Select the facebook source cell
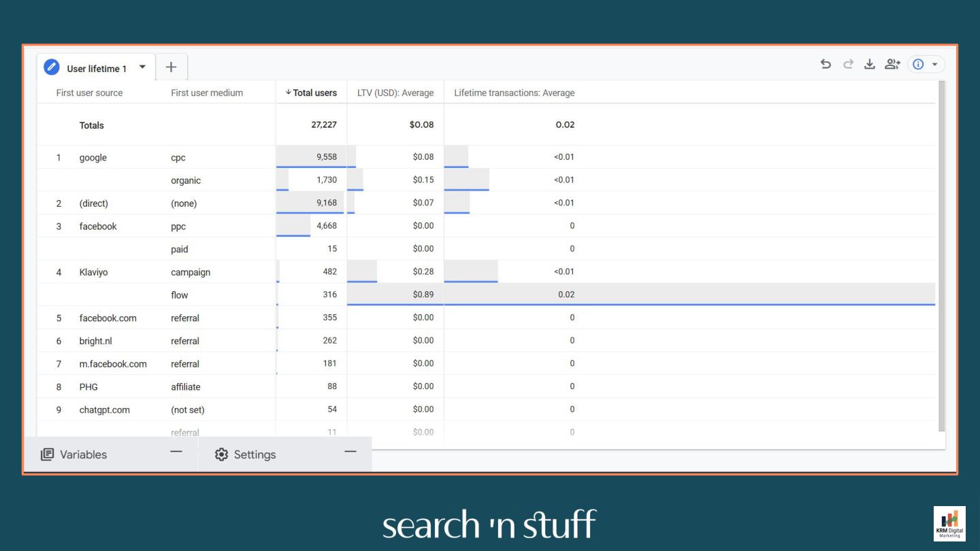Viewport: 980px width, 551px height. pos(98,226)
